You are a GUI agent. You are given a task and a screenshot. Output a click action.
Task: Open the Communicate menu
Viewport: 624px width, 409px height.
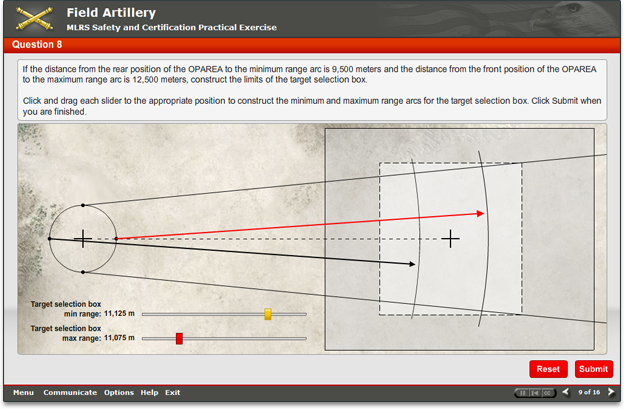70,393
